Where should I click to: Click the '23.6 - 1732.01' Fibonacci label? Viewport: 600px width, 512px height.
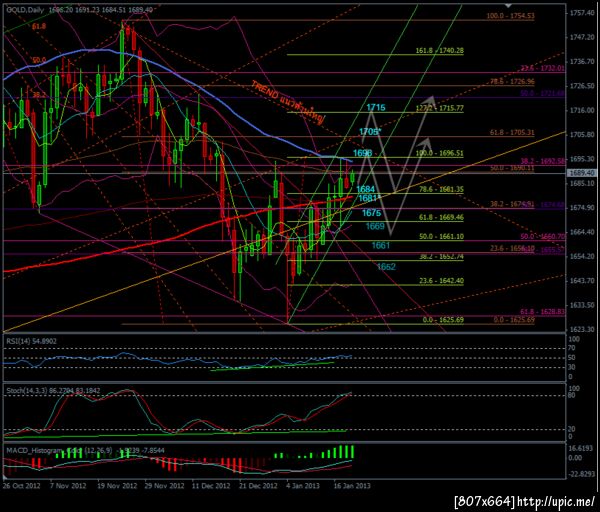[x=542, y=68]
